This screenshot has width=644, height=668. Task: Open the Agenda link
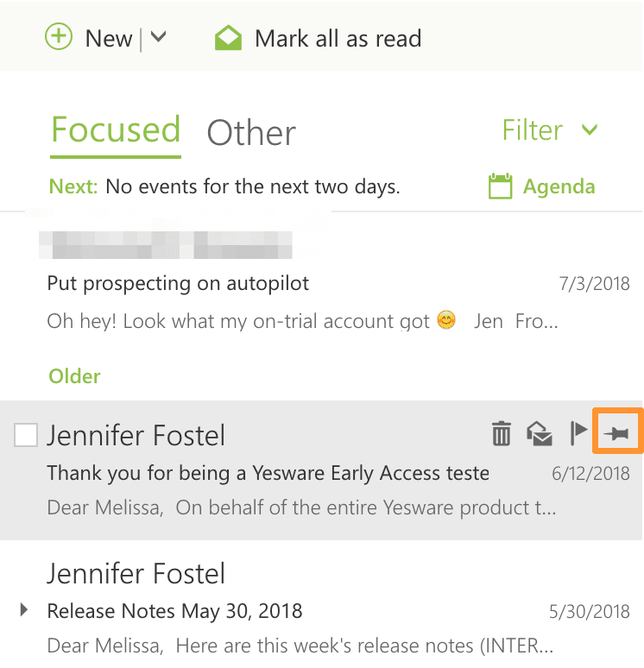pyautogui.click(x=559, y=186)
